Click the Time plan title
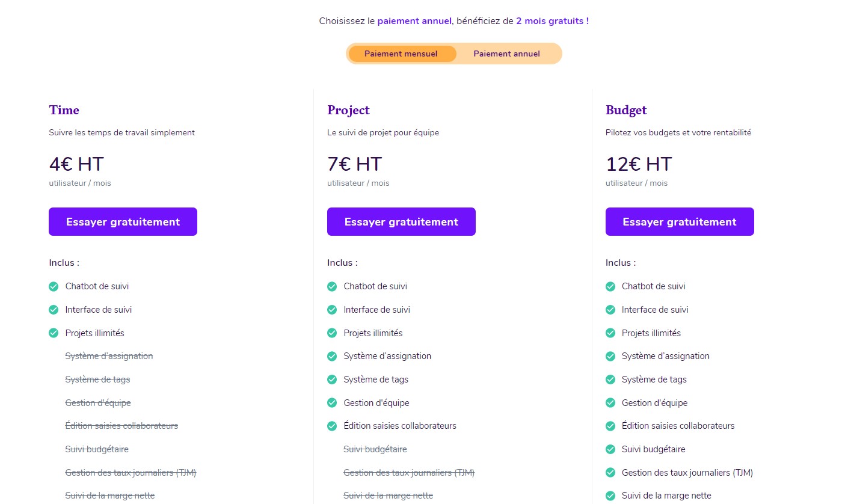The height and width of the screenshot is (504, 848). (x=64, y=110)
